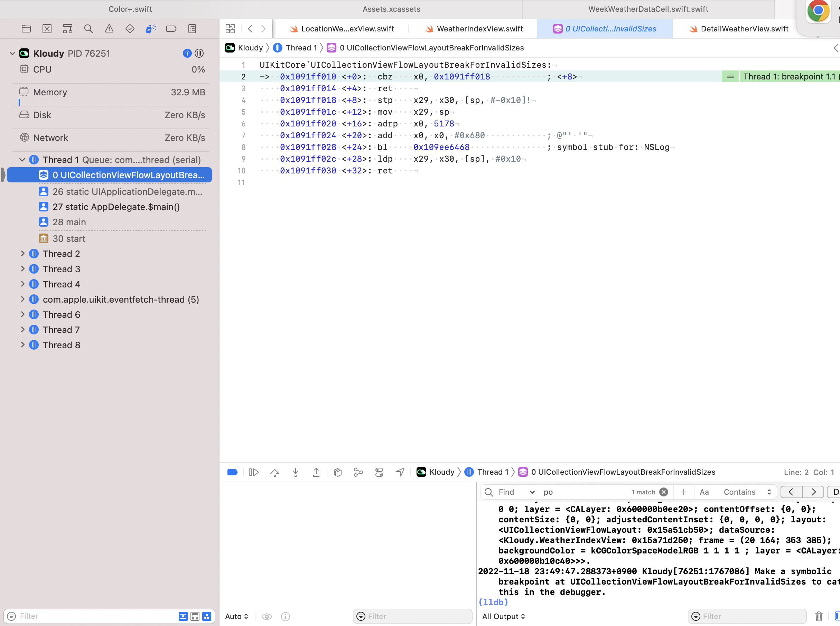Toggle the Aa case-sensitive search option
Image resolution: width=840 pixels, height=626 pixels.
tap(704, 492)
